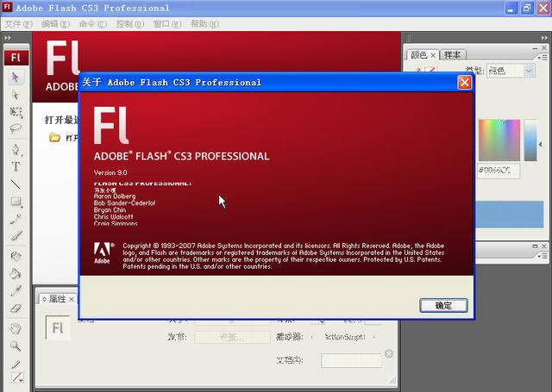The height and width of the screenshot is (392, 552).
Task: Select the Paint Bucket tool
Action: pyautogui.click(x=16, y=273)
